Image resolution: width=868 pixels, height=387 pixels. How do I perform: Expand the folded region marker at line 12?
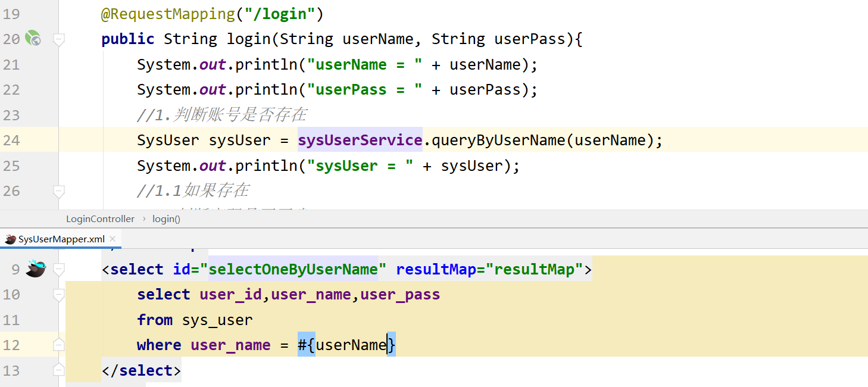pos(58,344)
